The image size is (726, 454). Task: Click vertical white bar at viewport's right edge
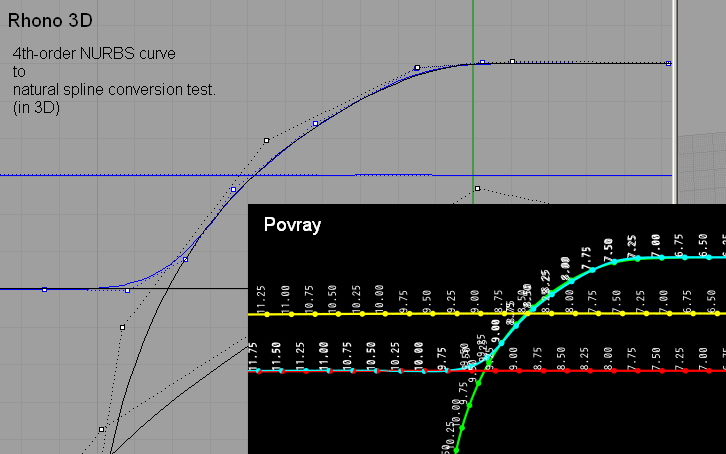coord(677,100)
